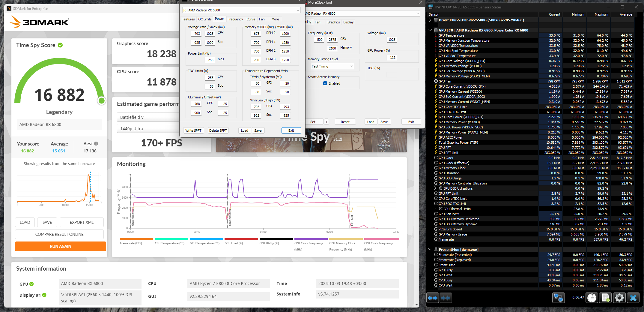Click HWiNFO blue X close sensors icon
Viewport: 644px width, 312px height.
tap(633, 298)
